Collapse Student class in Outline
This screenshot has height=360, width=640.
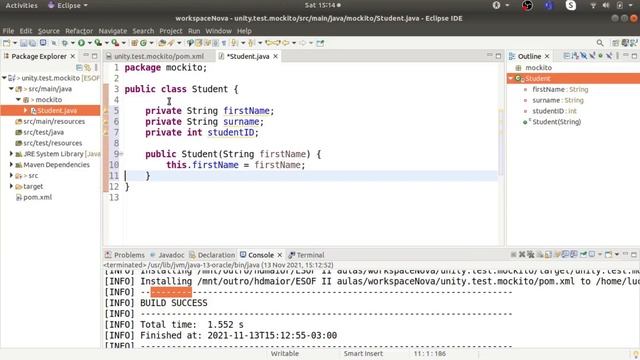(x=510, y=78)
